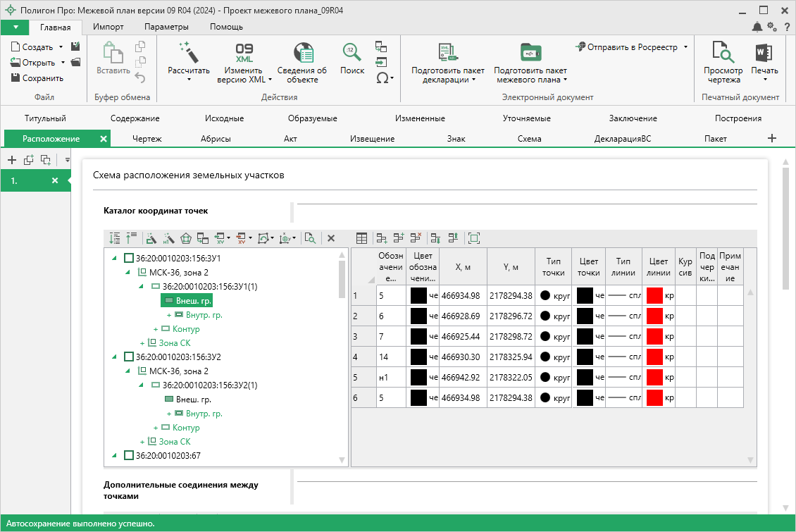Viewport: 796px width, 532px height.
Task: Click X coordinate cell 466928.69
Action: pyautogui.click(x=462, y=316)
